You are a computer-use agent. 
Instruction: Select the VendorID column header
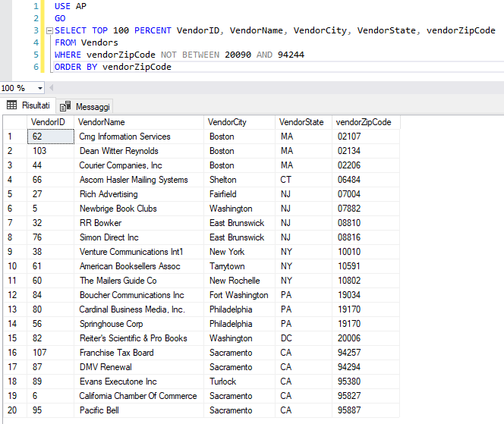tap(50, 122)
